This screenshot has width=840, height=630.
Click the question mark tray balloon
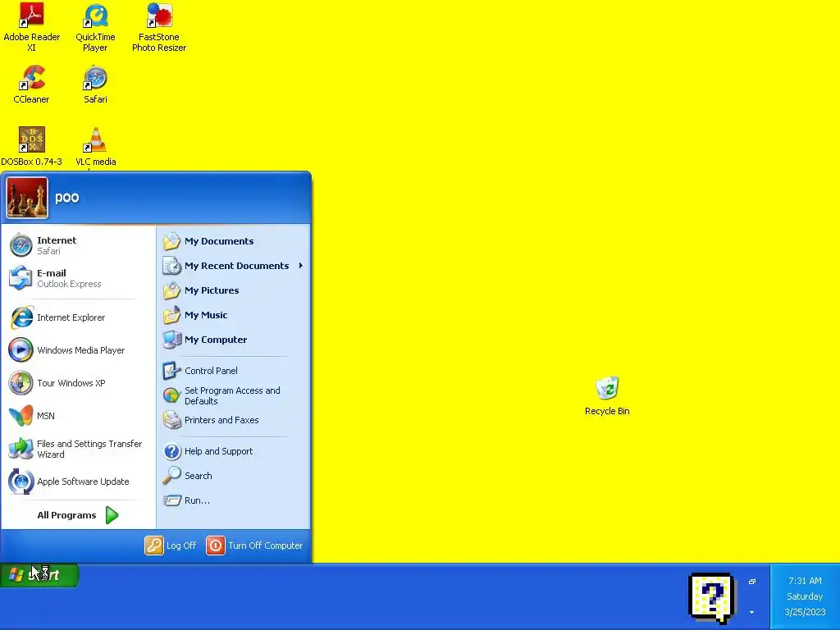712,597
